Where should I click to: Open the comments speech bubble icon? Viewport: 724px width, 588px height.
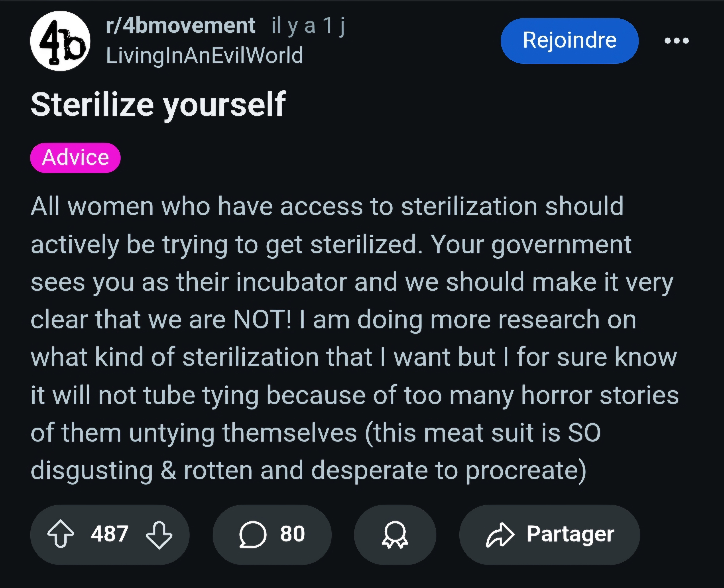[x=253, y=535]
